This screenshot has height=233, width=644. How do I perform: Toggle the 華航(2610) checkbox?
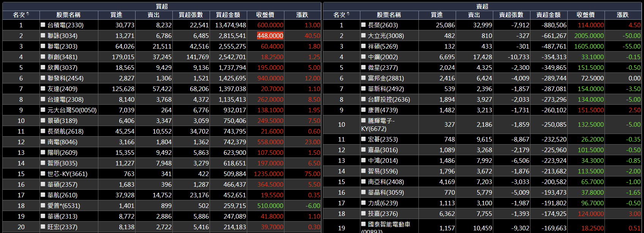click(43, 195)
